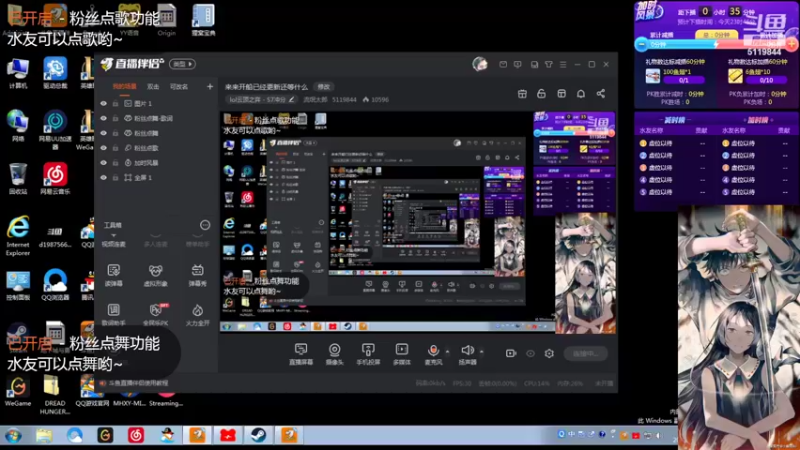Add a 手机投屏 phone casting source
The height and width of the screenshot is (450, 800).
click(368, 354)
